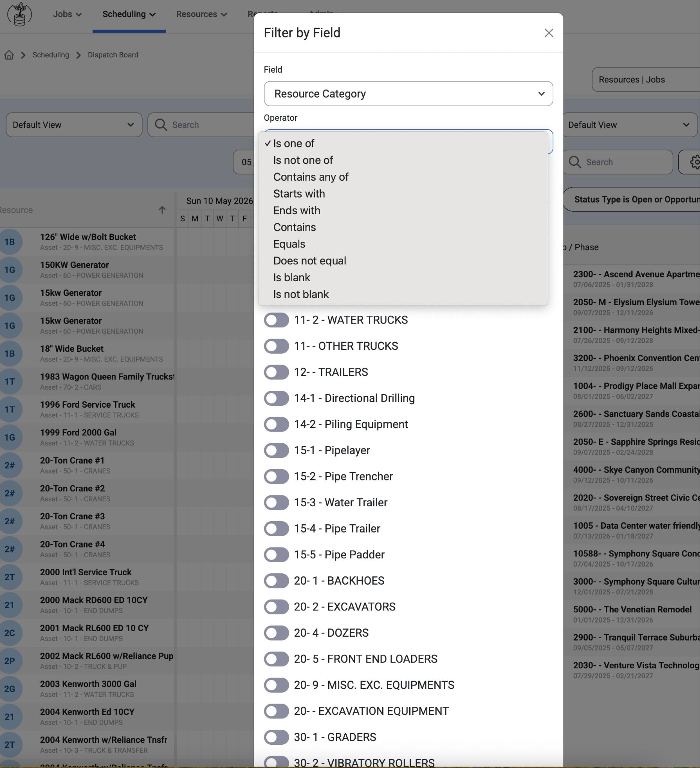
Task: Choose "Ends with" operator
Action: point(403,211)
